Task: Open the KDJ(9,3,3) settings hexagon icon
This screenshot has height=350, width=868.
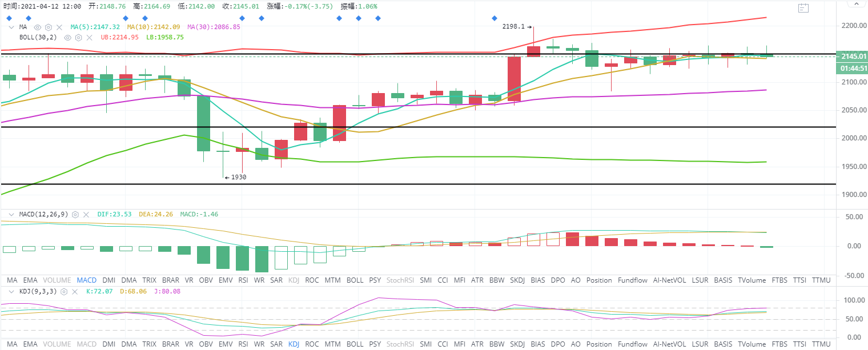Action: point(64,291)
